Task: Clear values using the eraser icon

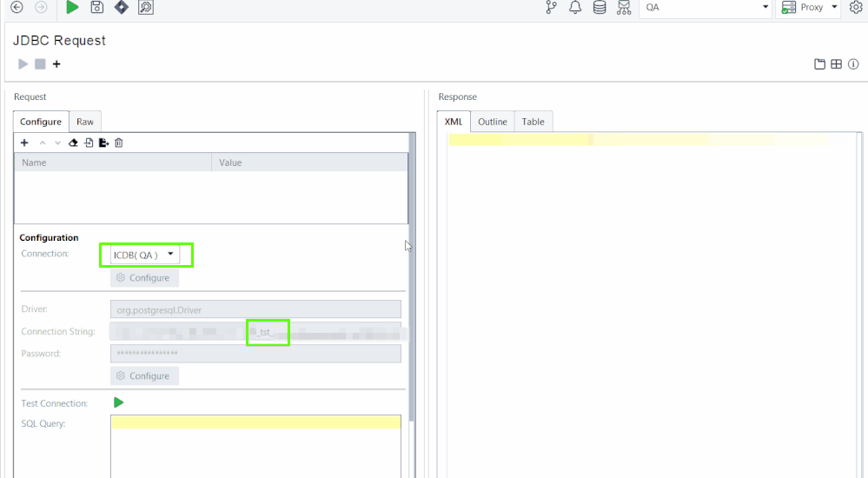Action: click(x=73, y=143)
